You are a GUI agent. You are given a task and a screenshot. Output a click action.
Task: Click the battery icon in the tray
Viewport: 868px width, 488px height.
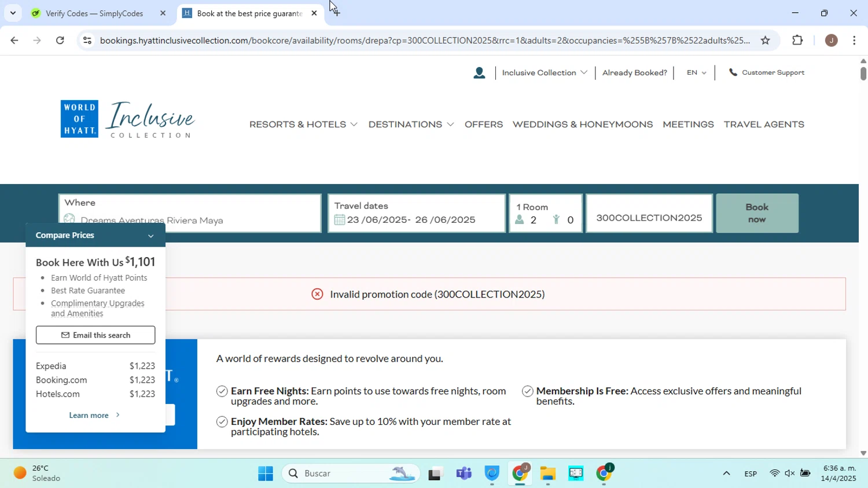click(x=806, y=474)
